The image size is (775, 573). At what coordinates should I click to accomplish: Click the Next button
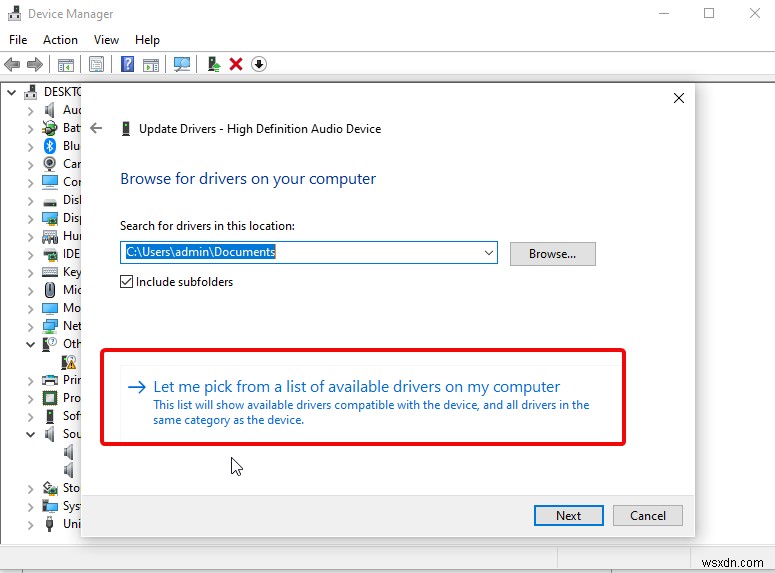568,515
